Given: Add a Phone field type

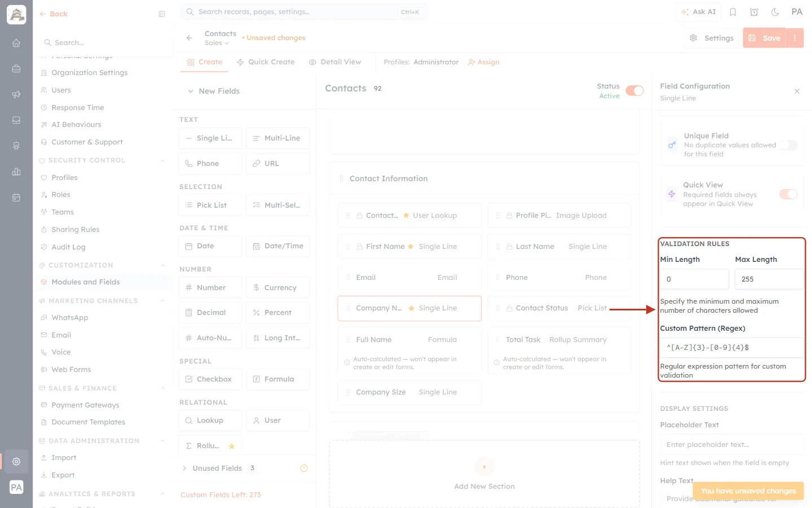Looking at the screenshot, I should click(210, 164).
